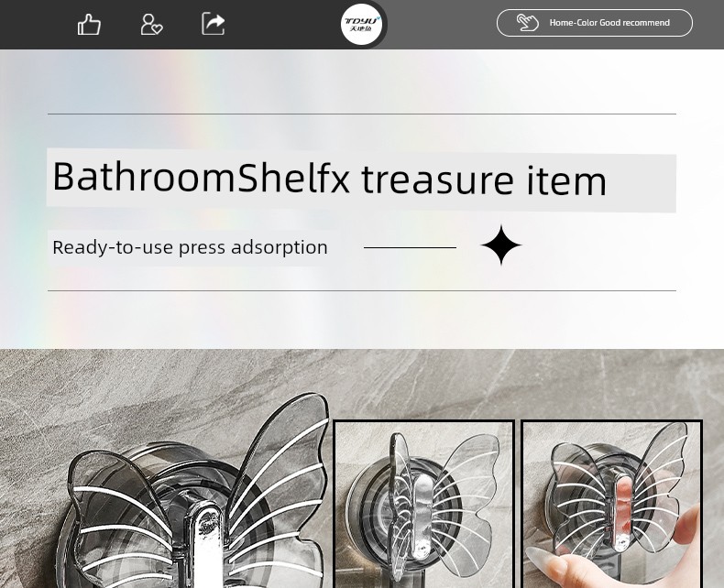Select the BathroomShelfx treasure item heading
724x588 pixels.
[x=329, y=179]
